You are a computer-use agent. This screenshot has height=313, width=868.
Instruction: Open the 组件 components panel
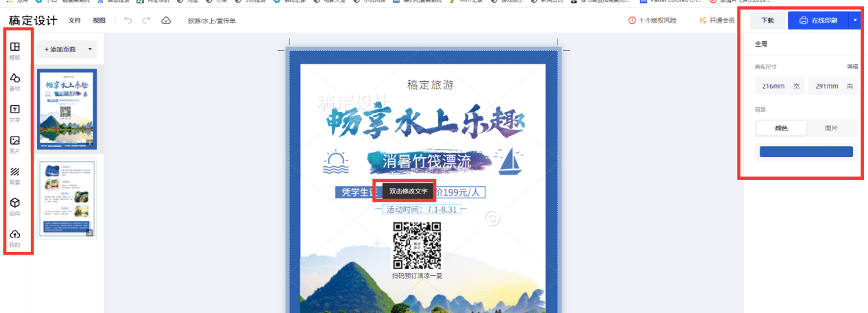14,207
